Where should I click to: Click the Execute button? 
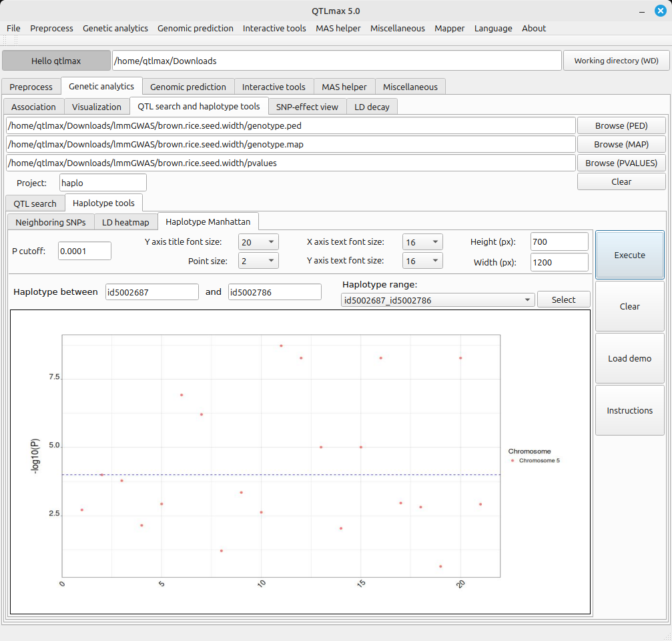pos(629,255)
